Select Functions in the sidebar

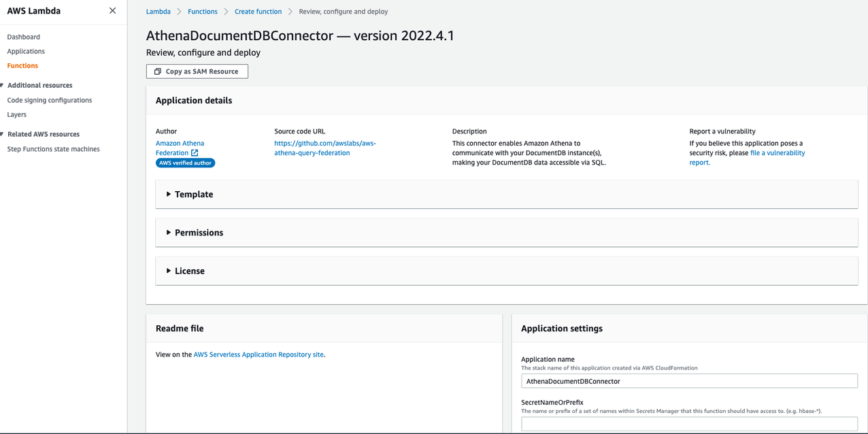tap(22, 66)
